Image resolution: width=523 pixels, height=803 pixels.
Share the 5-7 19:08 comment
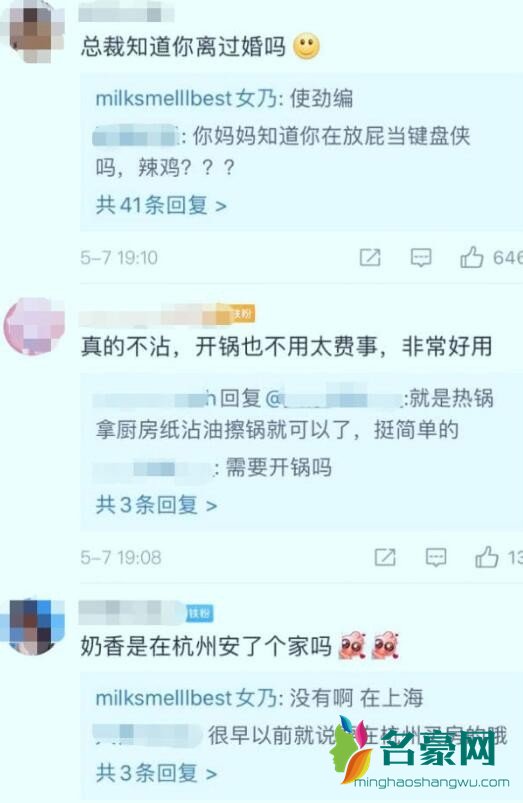(385, 557)
